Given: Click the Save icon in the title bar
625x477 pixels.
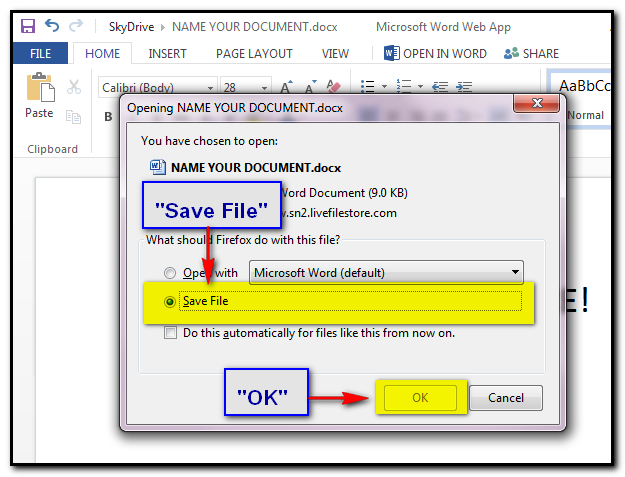Looking at the screenshot, I should [x=28, y=26].
